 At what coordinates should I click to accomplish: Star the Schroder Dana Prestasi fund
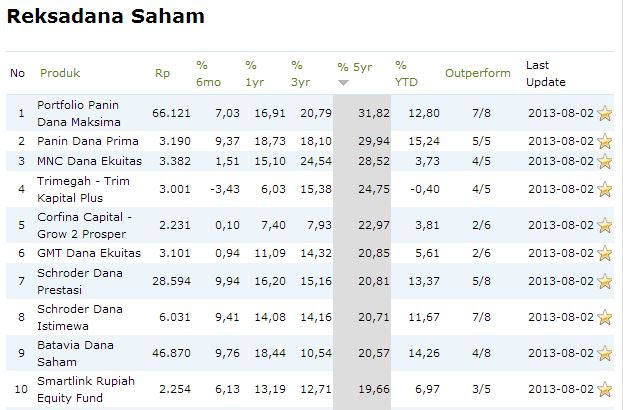pyautogui.click(x=605, y=281)
